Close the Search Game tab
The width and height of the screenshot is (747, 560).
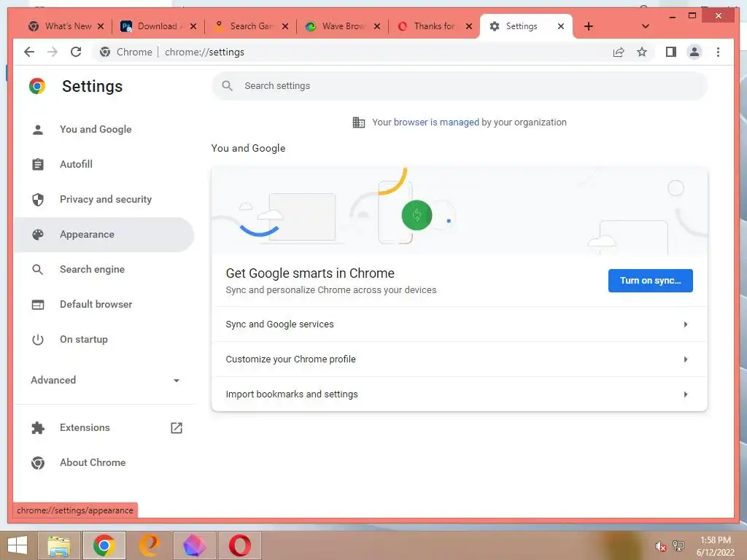pyautogui.click(x=285, y=26)
